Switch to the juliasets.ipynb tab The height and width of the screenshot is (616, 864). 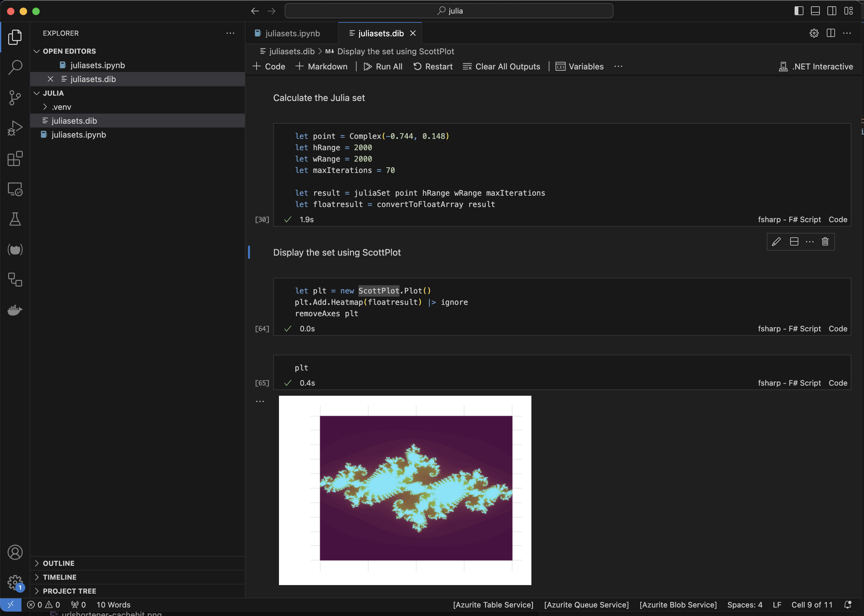click(292, 33)
